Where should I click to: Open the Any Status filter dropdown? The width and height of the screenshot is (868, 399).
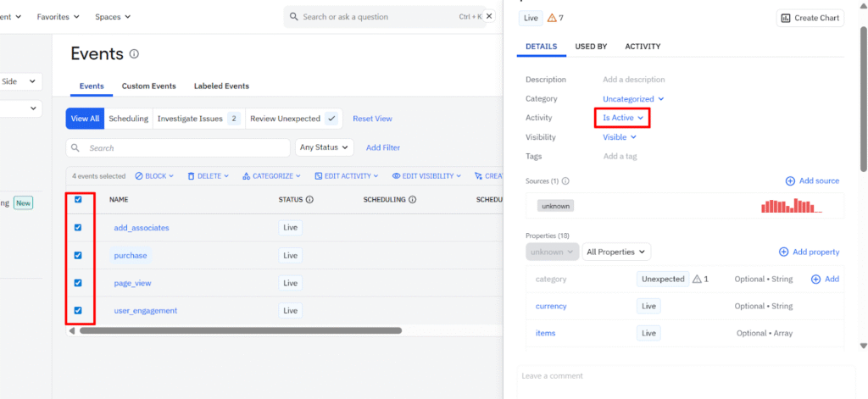coord(324,147)
